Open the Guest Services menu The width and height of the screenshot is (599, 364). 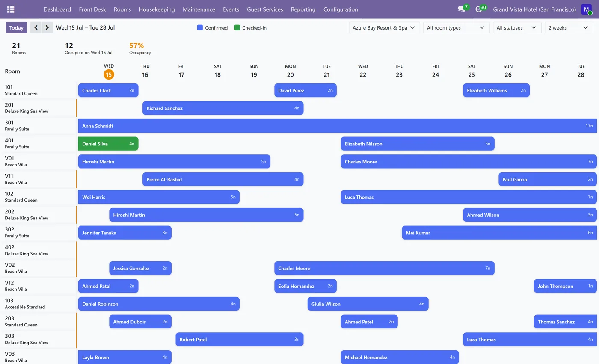point(265,9)
